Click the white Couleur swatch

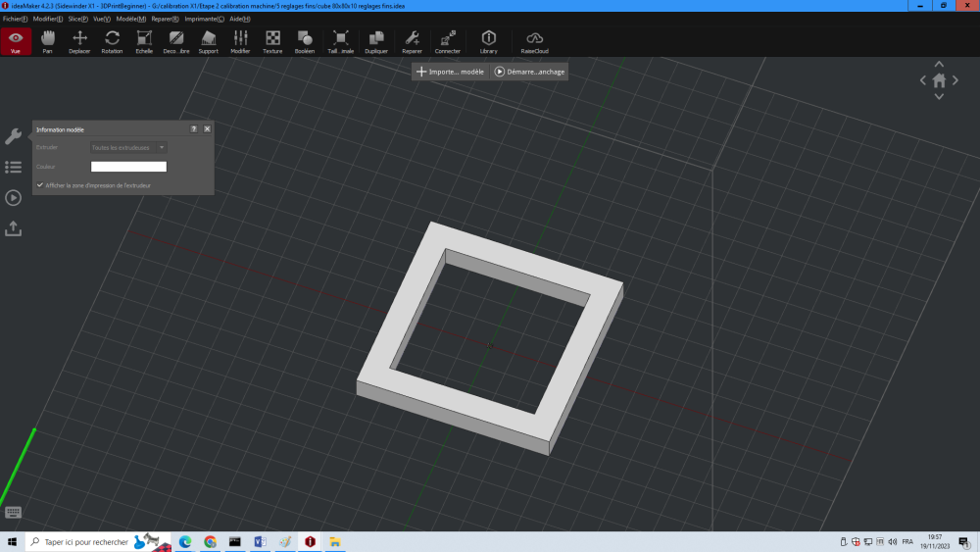(128, 167)
